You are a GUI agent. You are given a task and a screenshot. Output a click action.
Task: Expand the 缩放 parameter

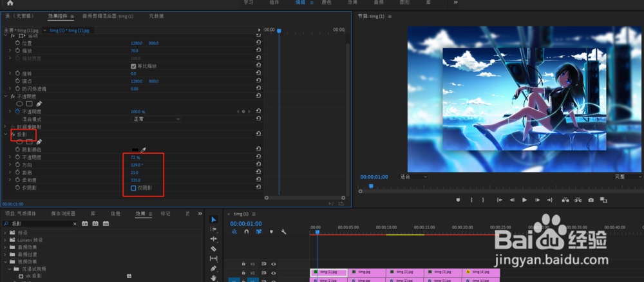(10, 50)
